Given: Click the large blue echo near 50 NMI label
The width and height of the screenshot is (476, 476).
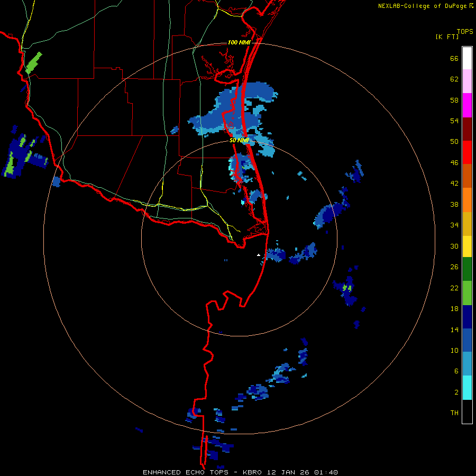Looking at the screenshot, I should 232,112.
